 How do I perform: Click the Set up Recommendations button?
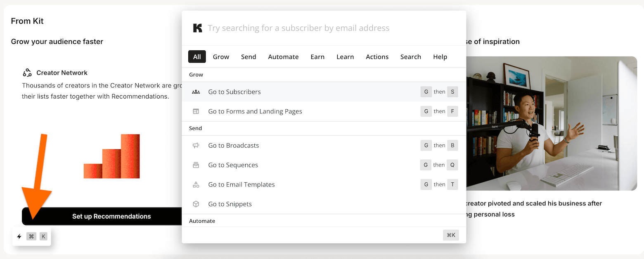click(x=102, y=216)
